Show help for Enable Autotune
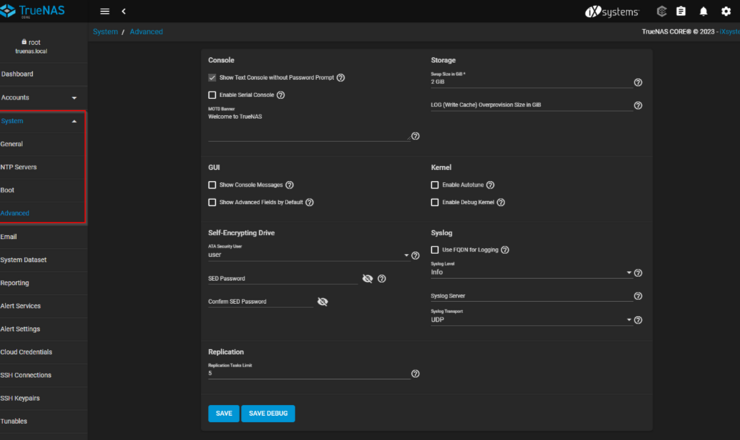The image size is (740, 440). click(x=490, y=185)
